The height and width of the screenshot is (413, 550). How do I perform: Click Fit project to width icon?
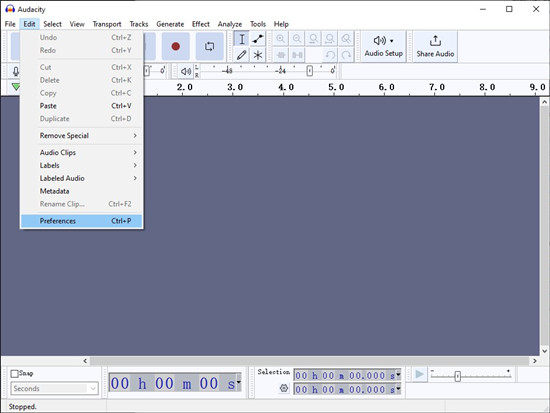point(329,39)
